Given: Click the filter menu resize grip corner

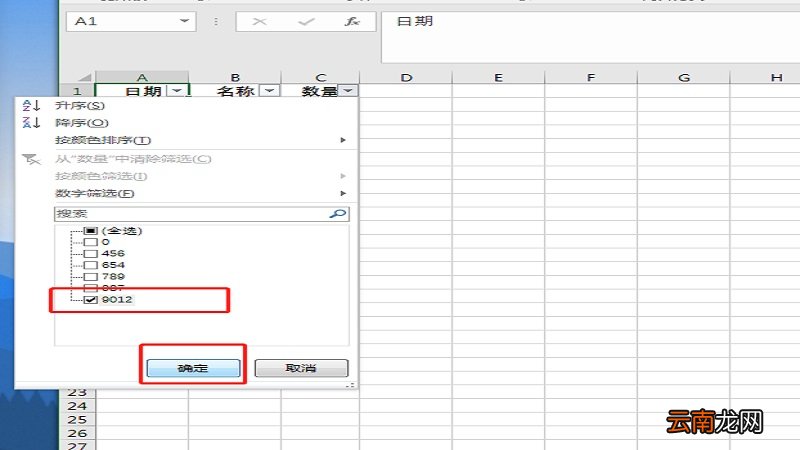Looking at the screenshot, I should point(350,385).
